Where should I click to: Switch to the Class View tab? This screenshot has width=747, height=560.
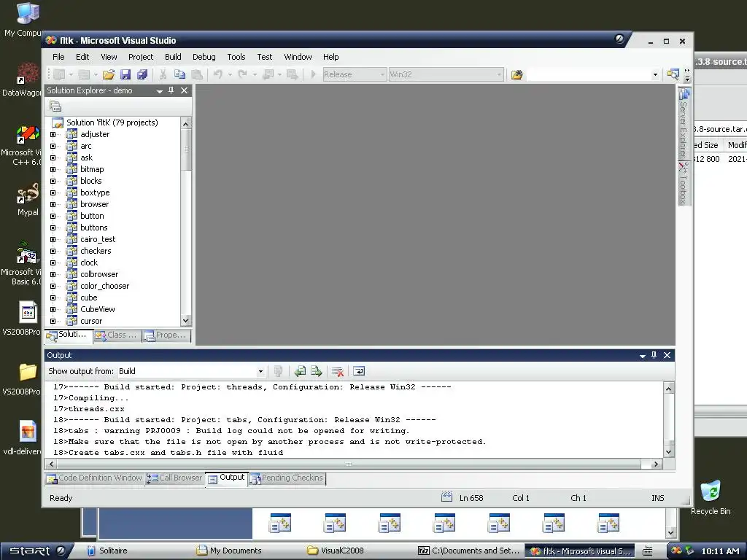(117, 335)
